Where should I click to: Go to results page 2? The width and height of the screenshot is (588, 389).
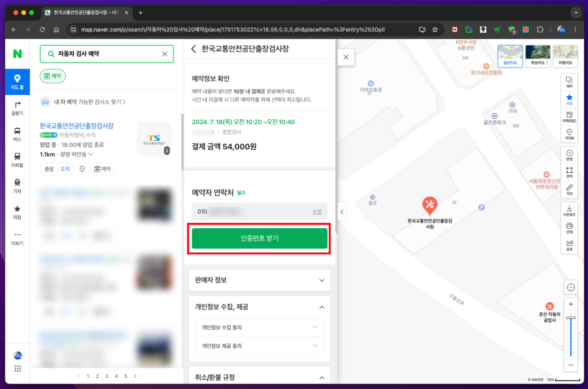[97, 376]
